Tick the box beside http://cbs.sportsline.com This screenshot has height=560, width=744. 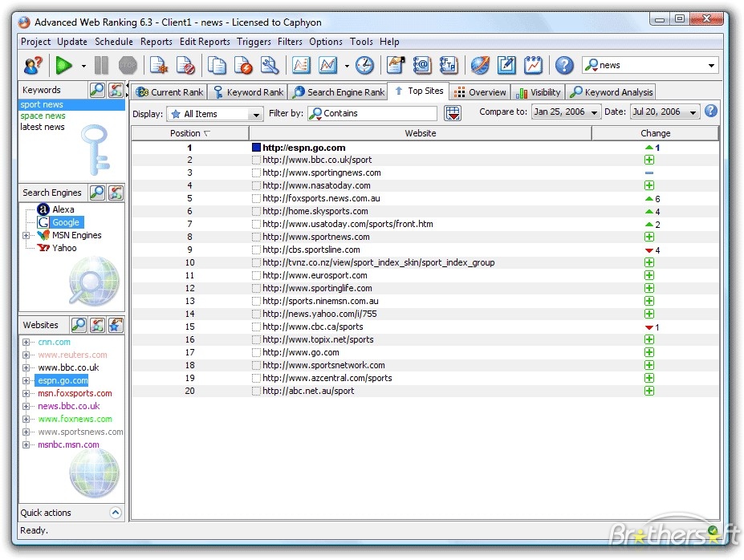pyautogui.click(x=256, y=250)
